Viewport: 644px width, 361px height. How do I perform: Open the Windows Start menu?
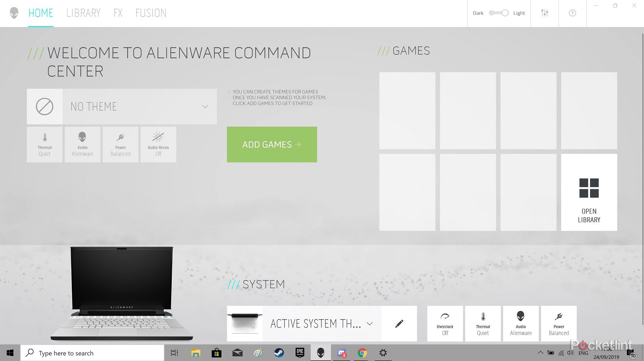[10, 353]
